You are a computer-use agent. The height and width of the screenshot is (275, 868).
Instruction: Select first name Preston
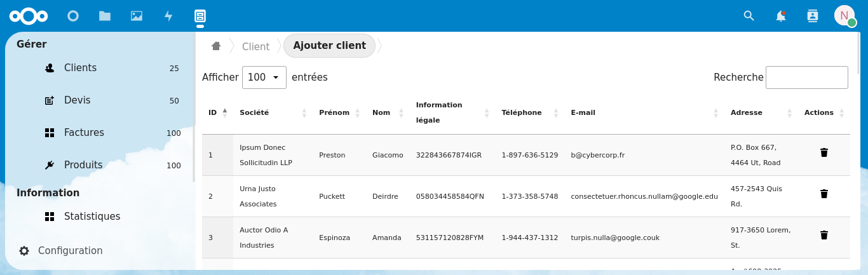[x=332, y=155]
